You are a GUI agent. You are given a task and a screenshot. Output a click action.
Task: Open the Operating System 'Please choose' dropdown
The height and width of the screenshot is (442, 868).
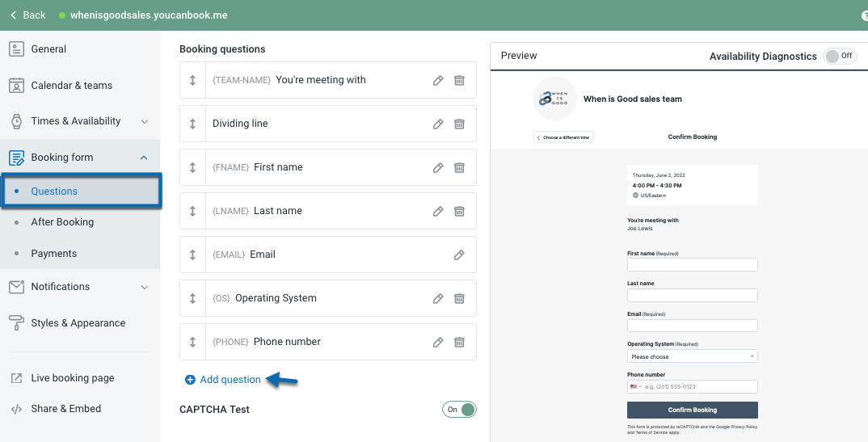pyautogui.click(x=692, y=356)
